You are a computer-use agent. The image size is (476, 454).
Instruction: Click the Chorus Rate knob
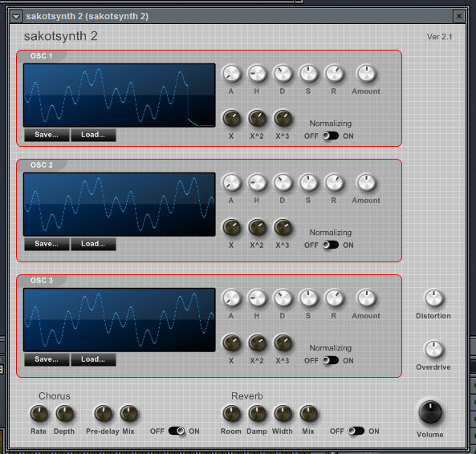pyautogui.click(x=39, y=414)
